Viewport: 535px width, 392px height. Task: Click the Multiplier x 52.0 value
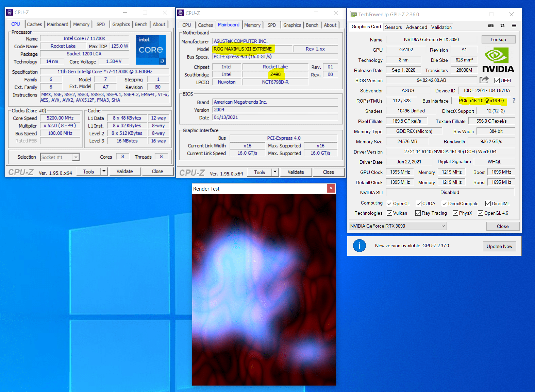[x=60, y=125]
